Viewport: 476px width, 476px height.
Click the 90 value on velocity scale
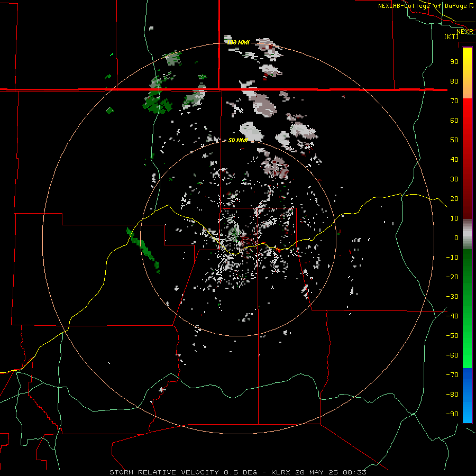(454, 62)
